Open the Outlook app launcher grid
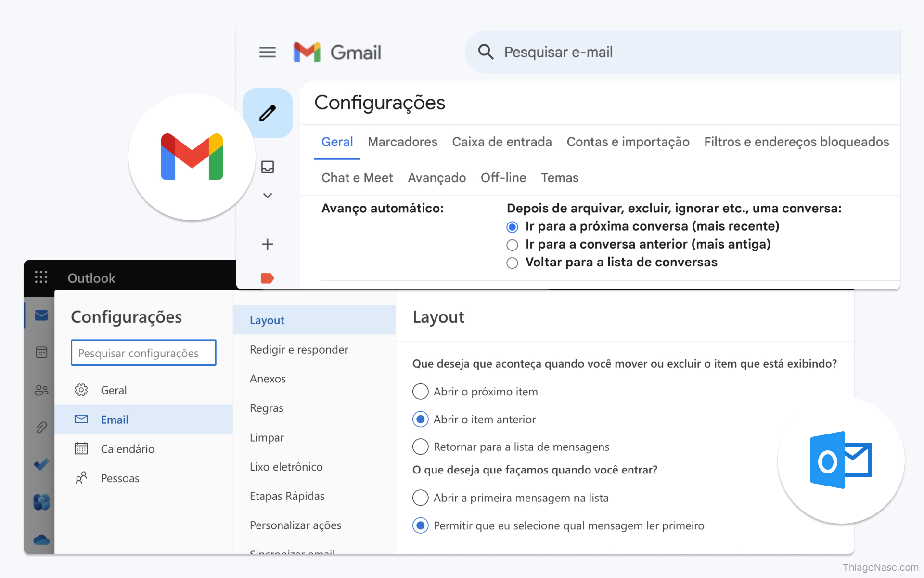Image resolution: width=924 pixels, height=578 pixels. (x=41, y=277)
